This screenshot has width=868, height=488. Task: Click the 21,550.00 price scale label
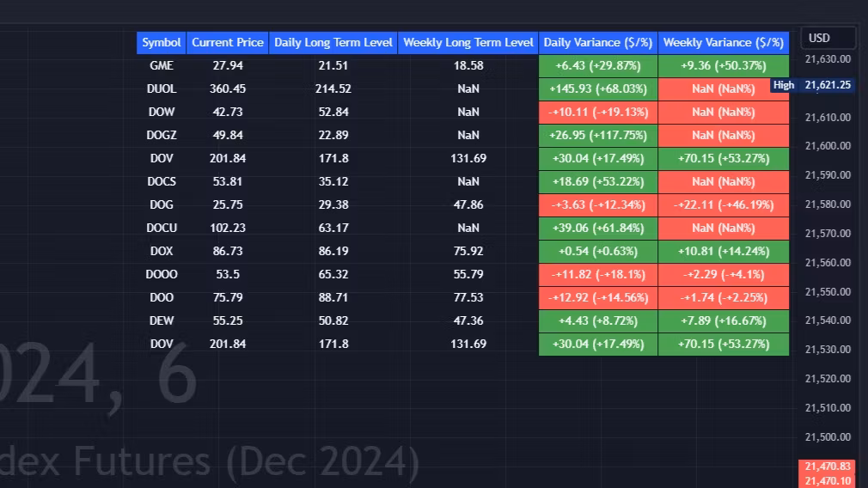[828, 291]
